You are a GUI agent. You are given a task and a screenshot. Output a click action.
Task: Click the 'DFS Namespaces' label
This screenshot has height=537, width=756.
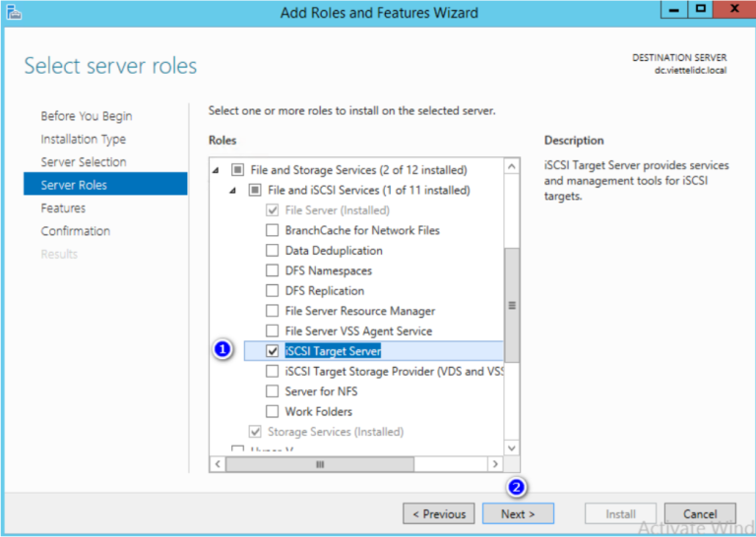329,270
